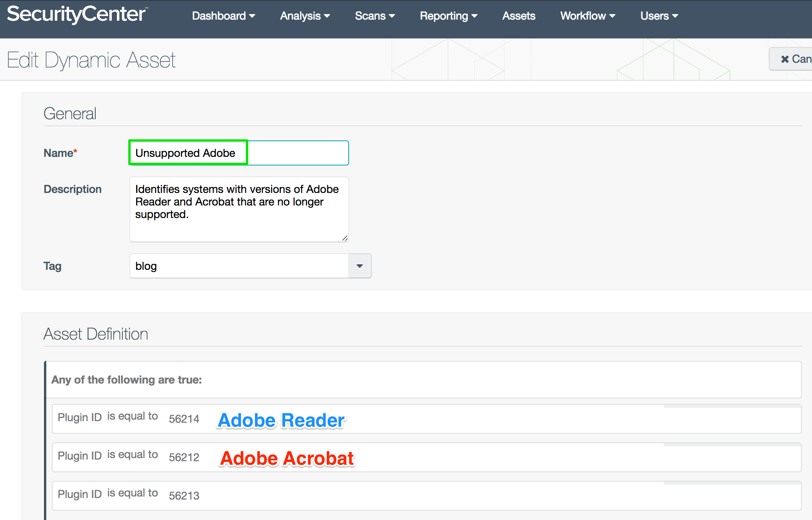Click the Description textarea resize handle
The image size is (812, 520).
click(345, 238)
